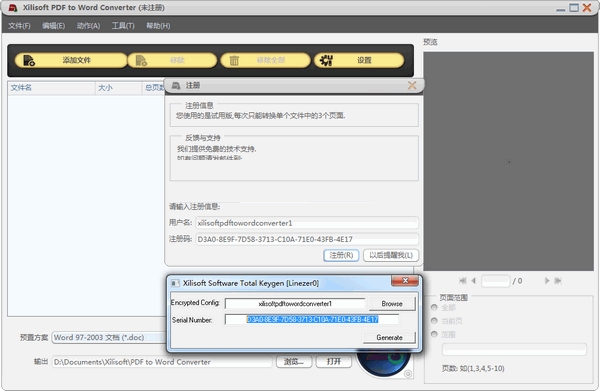Click the Total Pages (总页数) column header

click(x=153, y=88)
